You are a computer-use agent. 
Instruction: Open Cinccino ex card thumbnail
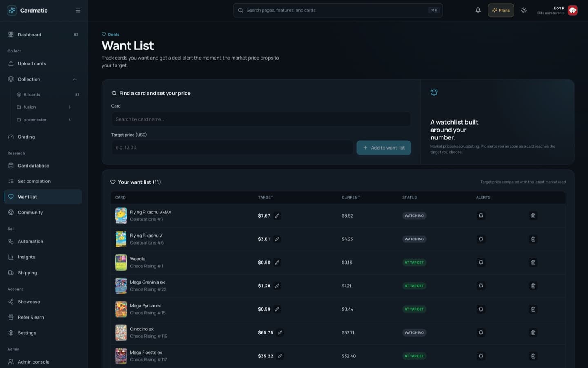(121, 333)
